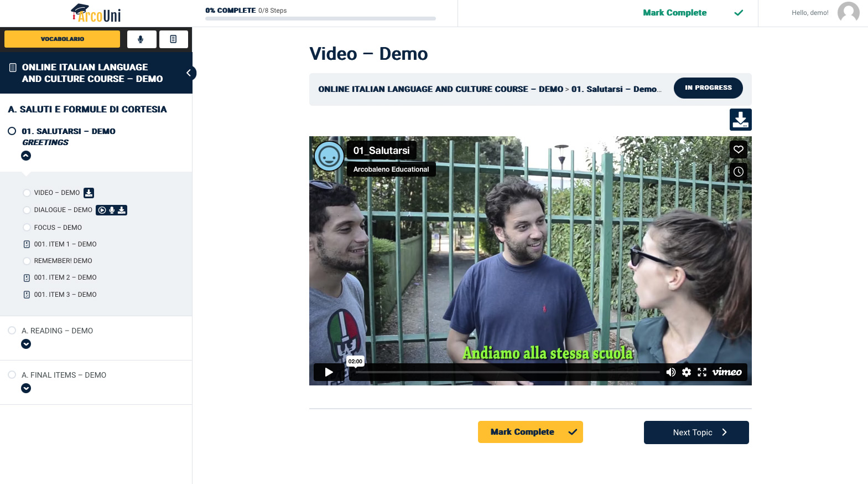Expand the A. Reading – Demo section
This screenshot has height=484, width=868.
click(x=26, y=344)
